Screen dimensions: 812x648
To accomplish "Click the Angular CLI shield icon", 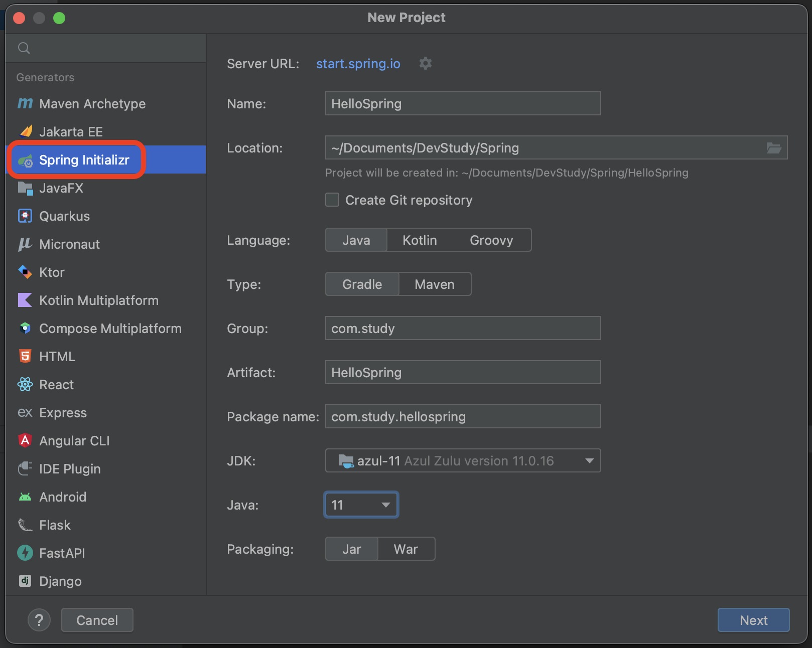I will pos(25,441).
